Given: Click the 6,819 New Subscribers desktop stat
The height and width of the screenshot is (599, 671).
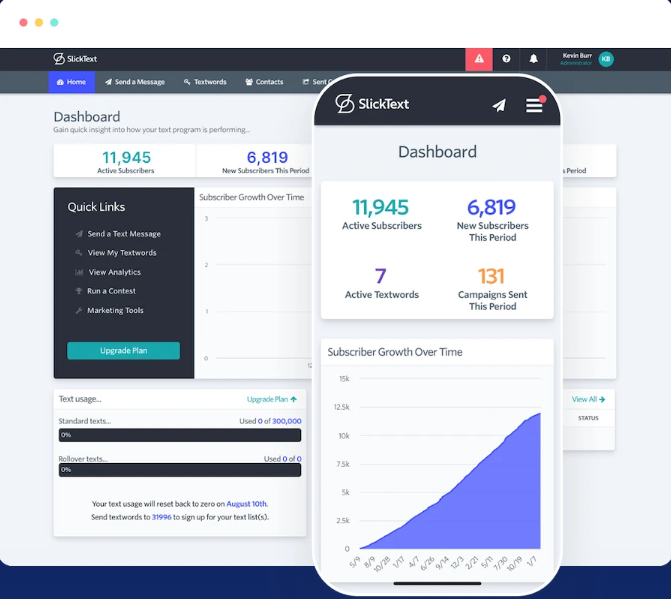Looking at the screenshot, I should click(x=265, y=161).
